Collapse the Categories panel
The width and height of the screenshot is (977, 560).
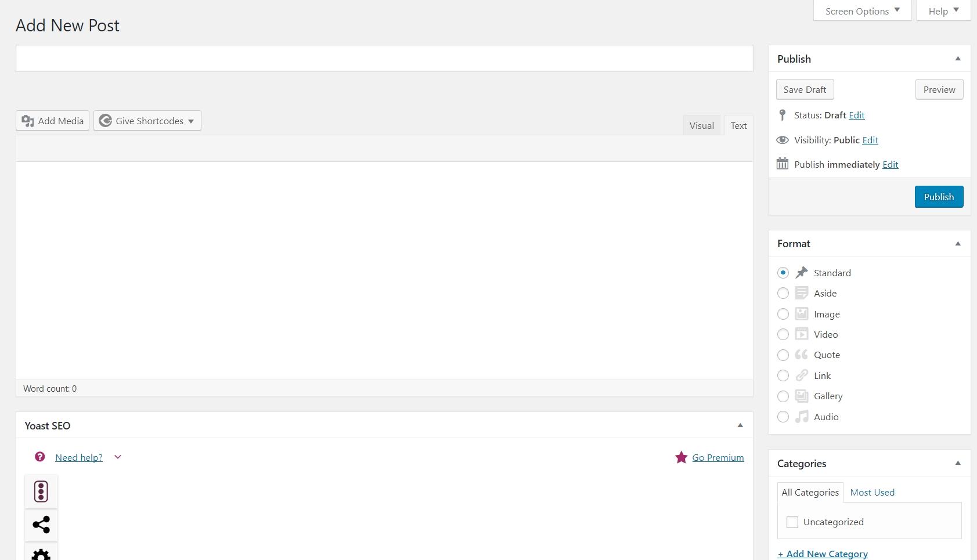click(958, 463)
